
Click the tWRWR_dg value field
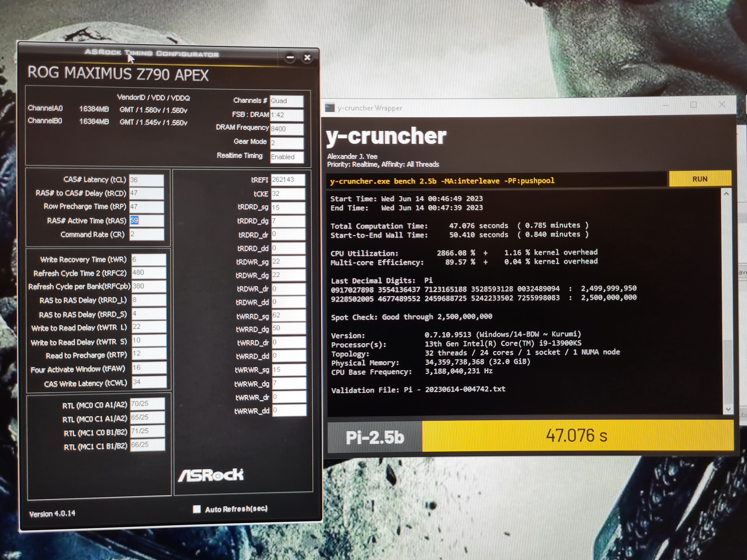pos(289,384)
